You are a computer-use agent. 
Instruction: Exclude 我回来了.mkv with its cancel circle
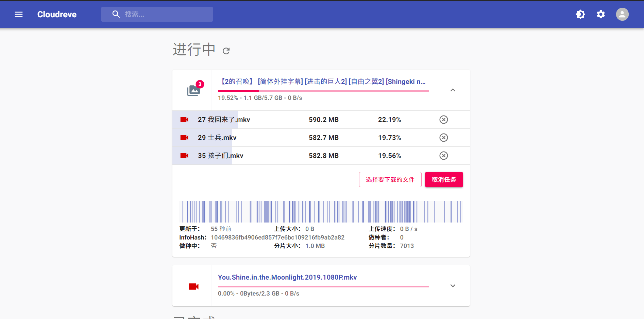[x=443, y=120]
